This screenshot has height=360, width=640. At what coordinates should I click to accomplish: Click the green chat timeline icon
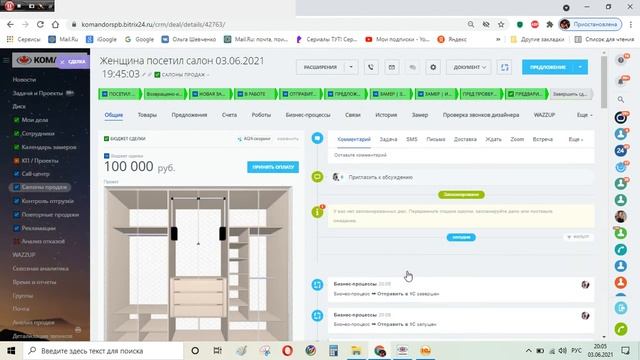[318, 177]
